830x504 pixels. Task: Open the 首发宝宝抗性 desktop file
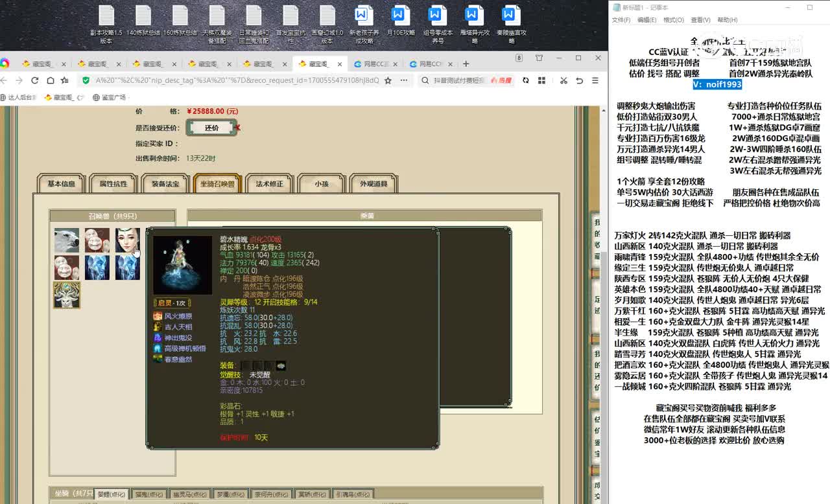(x=291, y=25)
